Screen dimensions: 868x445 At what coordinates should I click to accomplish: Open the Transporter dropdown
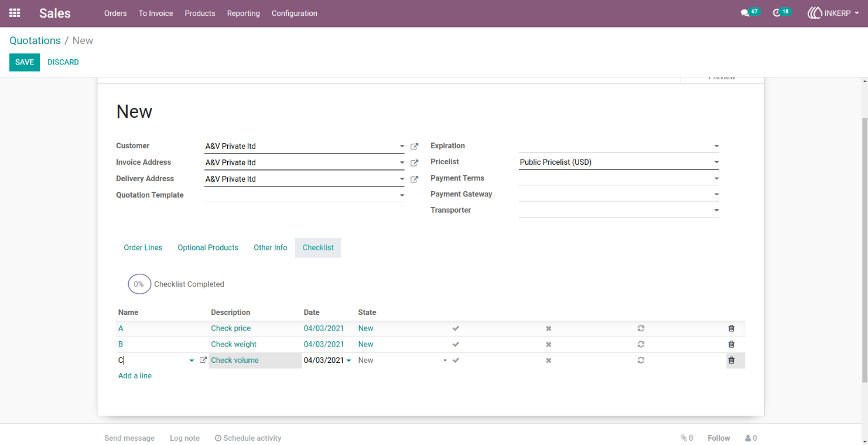pos(716,210)
